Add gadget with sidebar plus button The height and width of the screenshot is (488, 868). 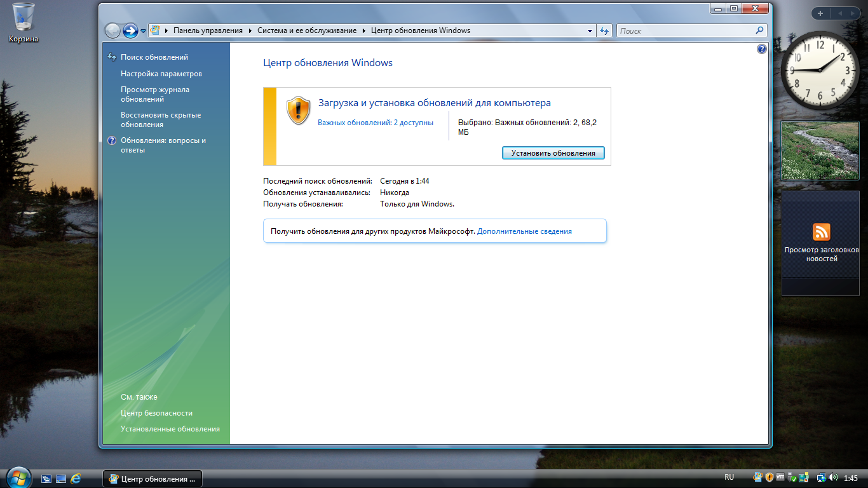(x=820, y=13)
